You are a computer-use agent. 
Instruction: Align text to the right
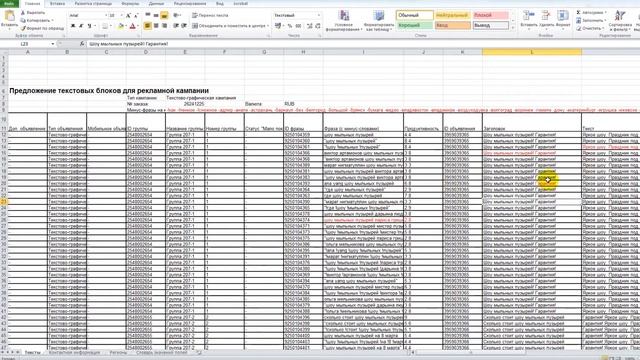(x=164, y=26)
